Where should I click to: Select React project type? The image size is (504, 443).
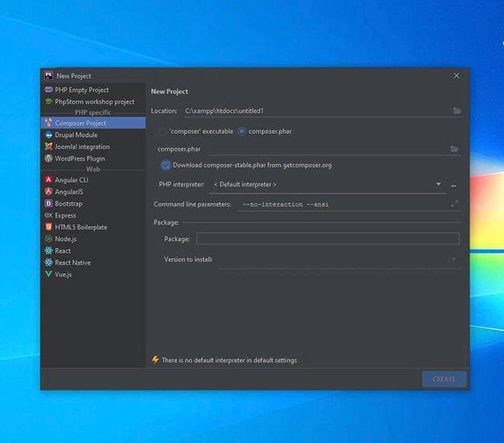click(x=93, y=251)
